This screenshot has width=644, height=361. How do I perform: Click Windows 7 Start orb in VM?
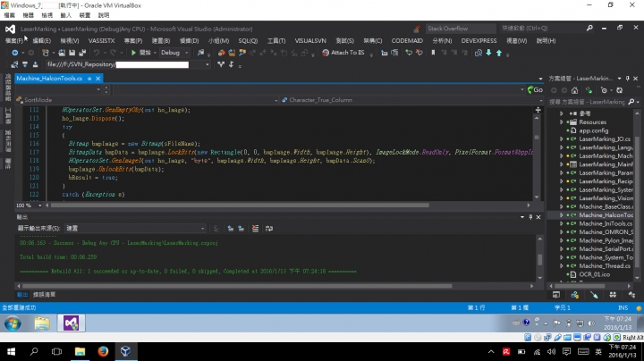point(13,323)
